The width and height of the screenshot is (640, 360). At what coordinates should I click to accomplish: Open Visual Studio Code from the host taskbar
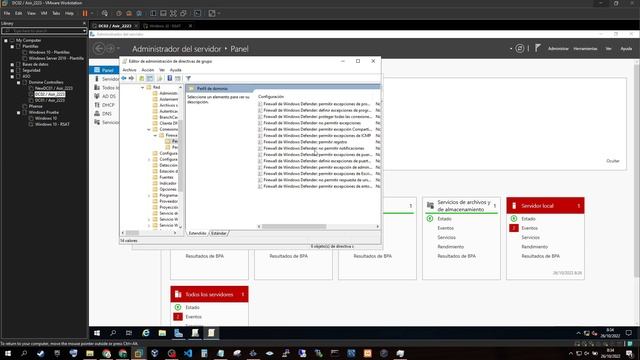pos(188,353)
